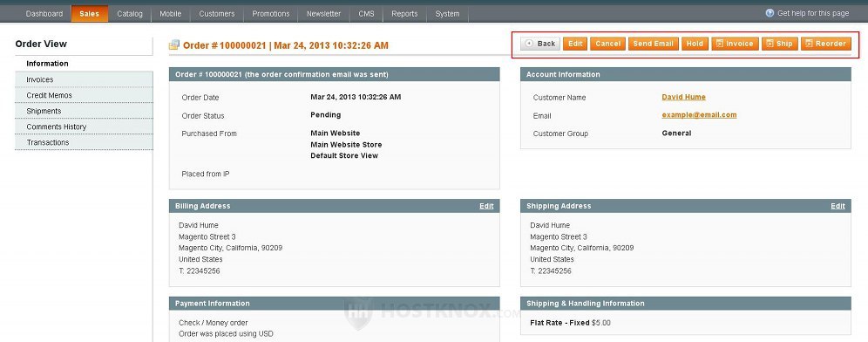The image size is (868, 342).
Task: Click 'Check / Money order' payment text
Action: [214, 323]
